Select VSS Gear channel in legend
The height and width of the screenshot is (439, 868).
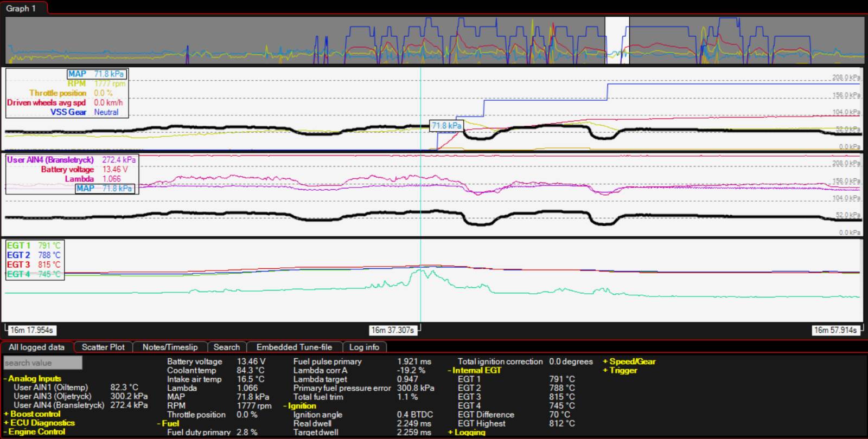click(x=68, y=112)
